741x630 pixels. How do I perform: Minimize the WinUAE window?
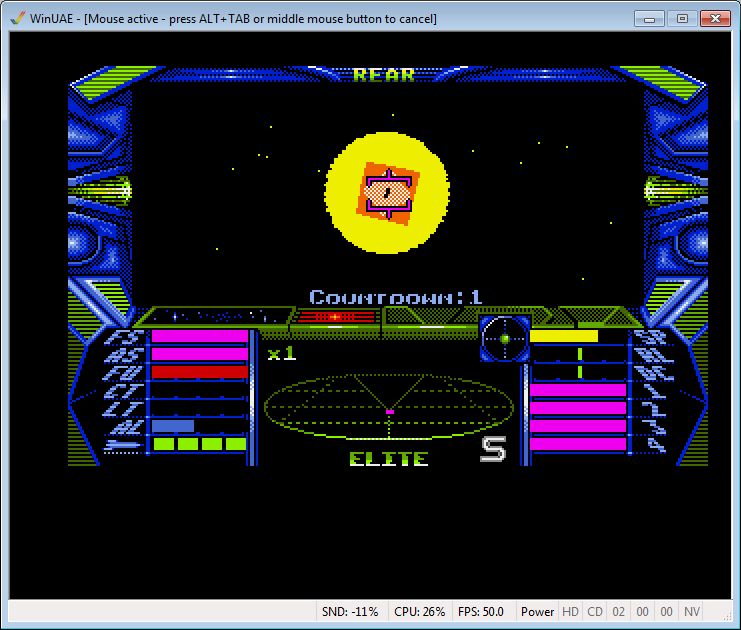[649, 19]
